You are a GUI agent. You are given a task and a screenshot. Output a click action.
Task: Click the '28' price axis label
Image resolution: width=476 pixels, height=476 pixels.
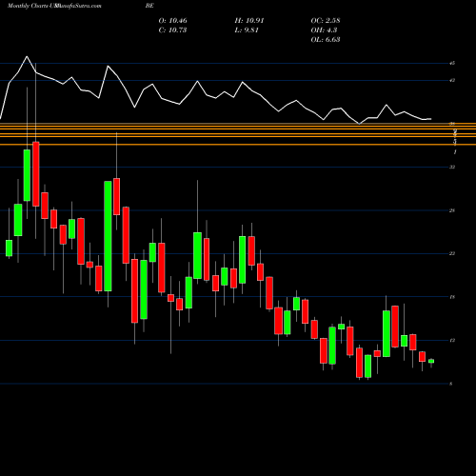pyautogui.click(x=452, y=210)
